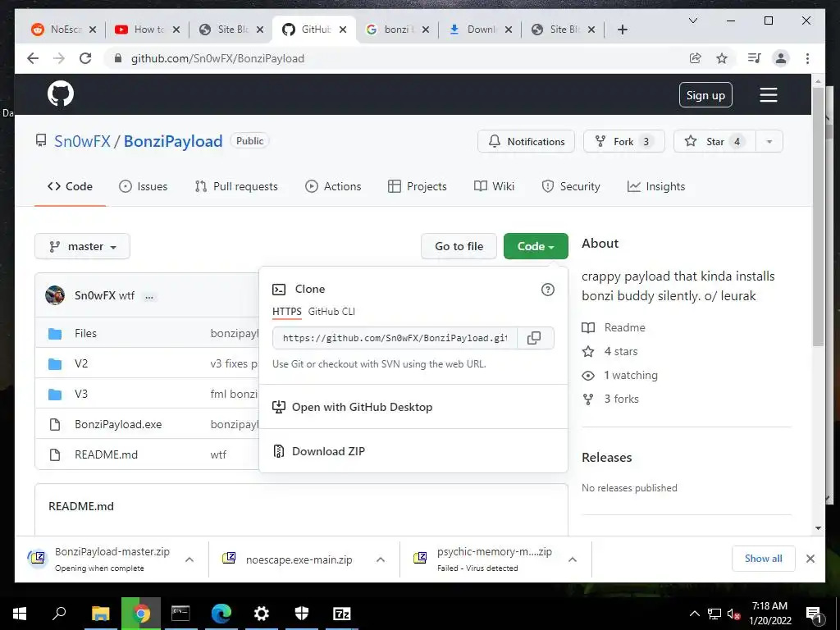The image size is (840, 630).
Task: Open the GitHub hamburger menu
Action: point(768,95)
